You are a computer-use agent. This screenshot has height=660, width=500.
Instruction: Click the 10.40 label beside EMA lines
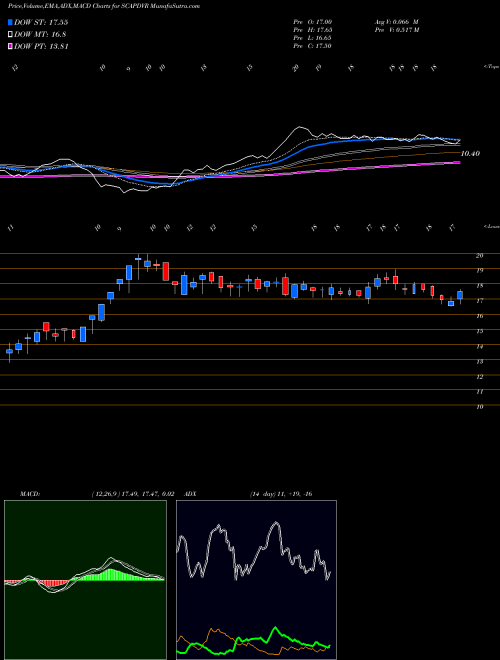click(470, 154)
